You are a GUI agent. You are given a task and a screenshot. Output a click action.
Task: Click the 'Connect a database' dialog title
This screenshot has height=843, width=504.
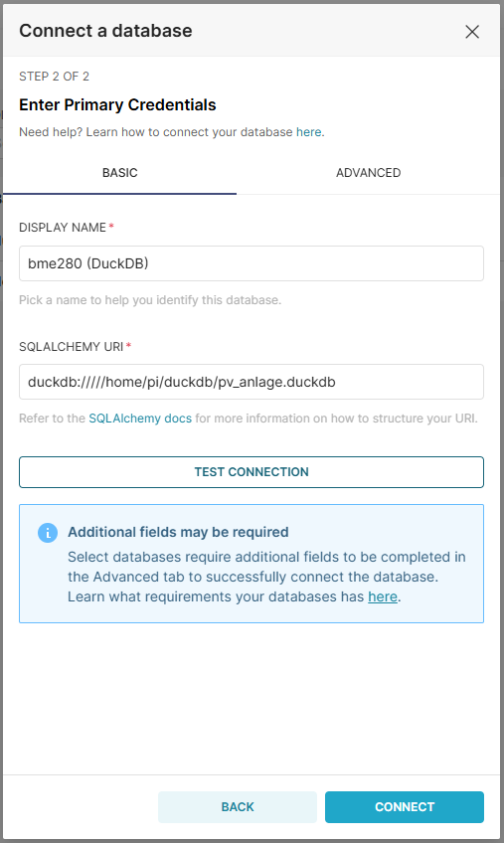(x=105, y=31)
